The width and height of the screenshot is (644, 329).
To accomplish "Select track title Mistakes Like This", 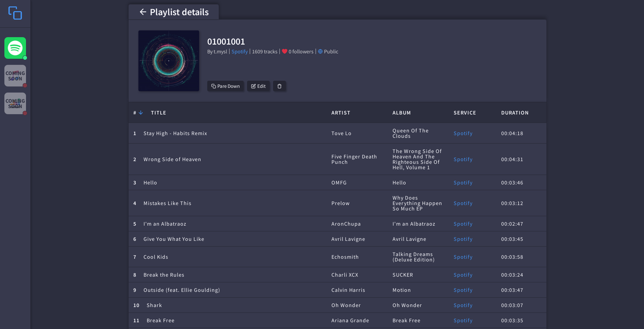I will 167,203.
